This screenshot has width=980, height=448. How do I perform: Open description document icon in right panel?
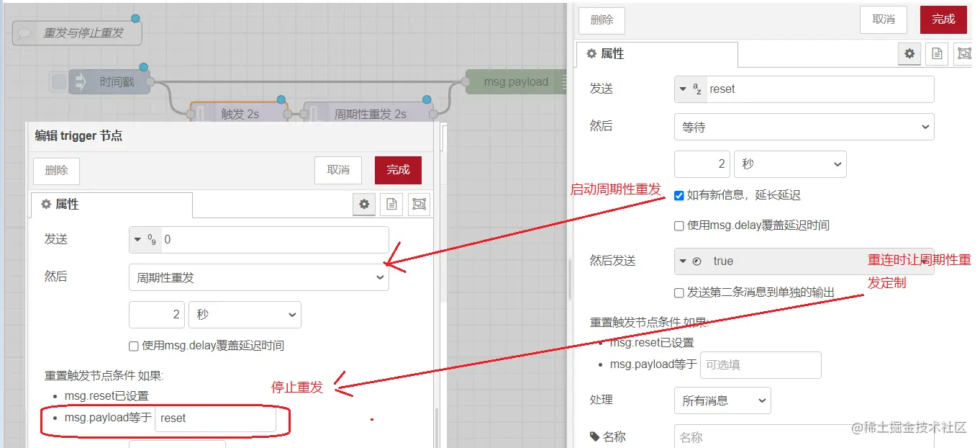point(937,54)
